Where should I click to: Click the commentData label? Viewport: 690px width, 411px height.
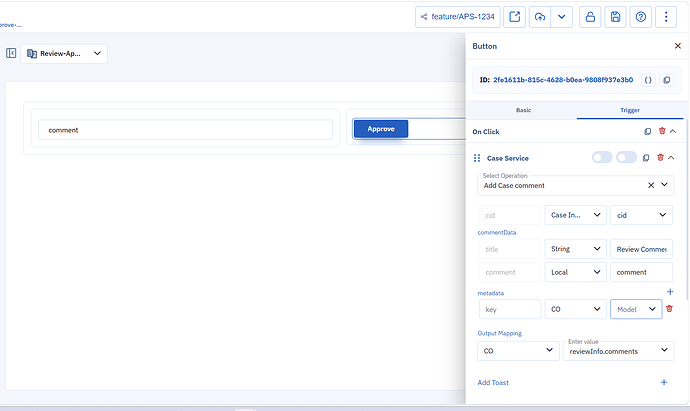point(497,232)
